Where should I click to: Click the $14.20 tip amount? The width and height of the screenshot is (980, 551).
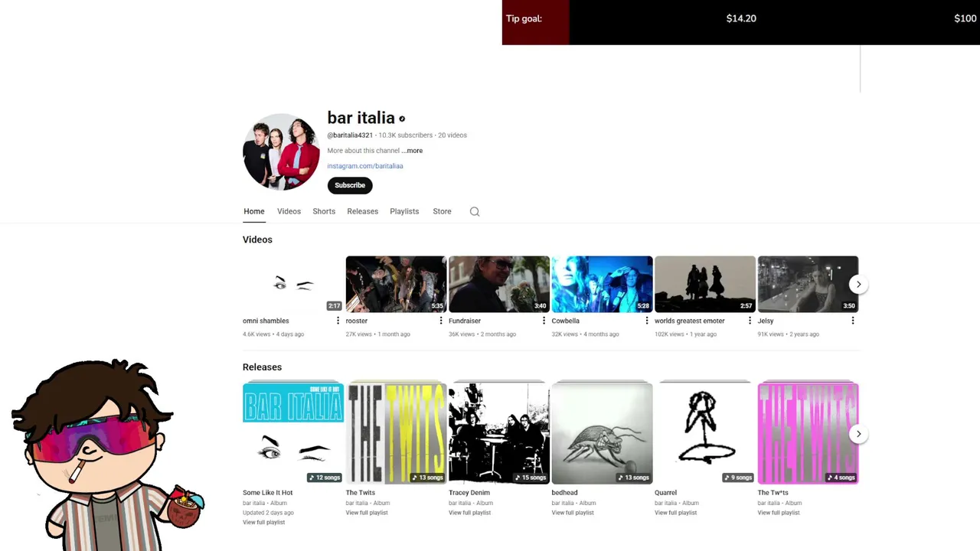pyautogui.click(x=741, y=18)
